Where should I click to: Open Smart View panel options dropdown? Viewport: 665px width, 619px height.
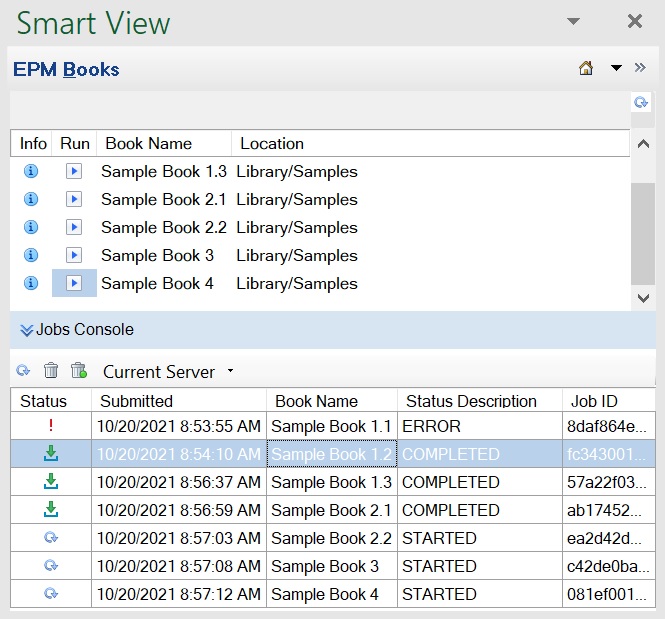coord(573,22)
